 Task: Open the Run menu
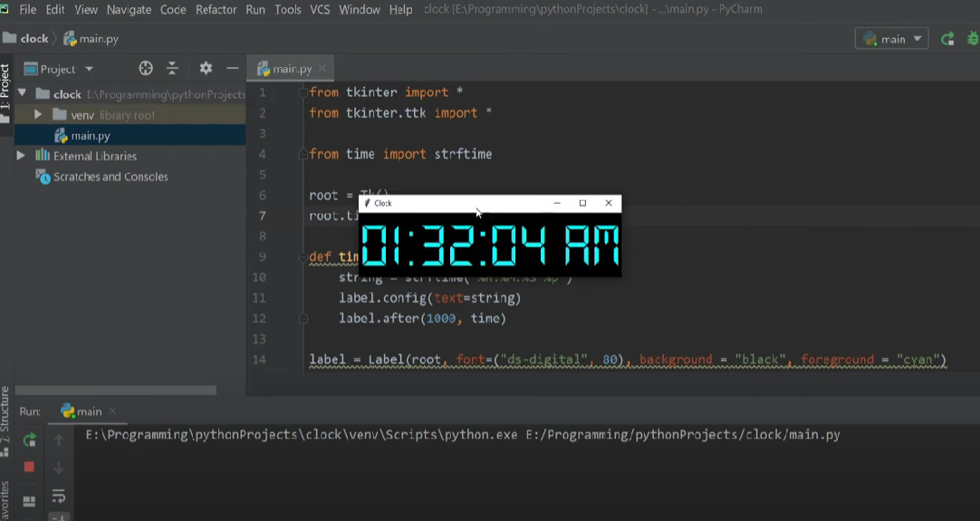tap(255, 9)
